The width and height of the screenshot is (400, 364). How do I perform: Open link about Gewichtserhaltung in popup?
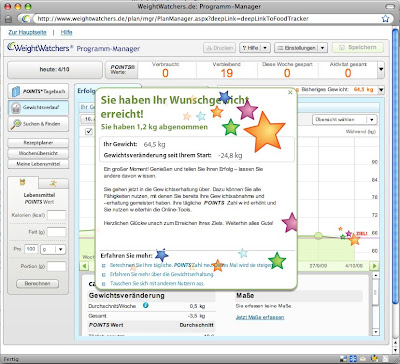coord(162,274)
